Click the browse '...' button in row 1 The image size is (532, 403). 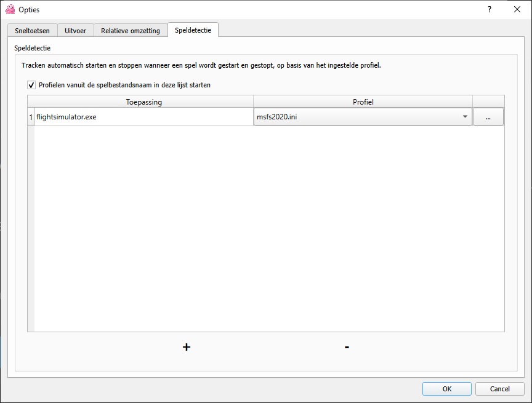coord(488,117)
